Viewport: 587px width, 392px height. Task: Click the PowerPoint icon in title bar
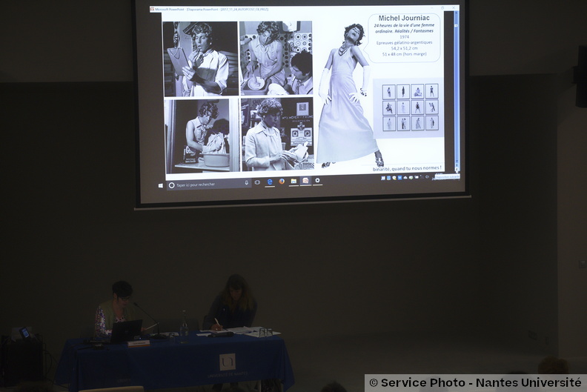coord(152,9)
